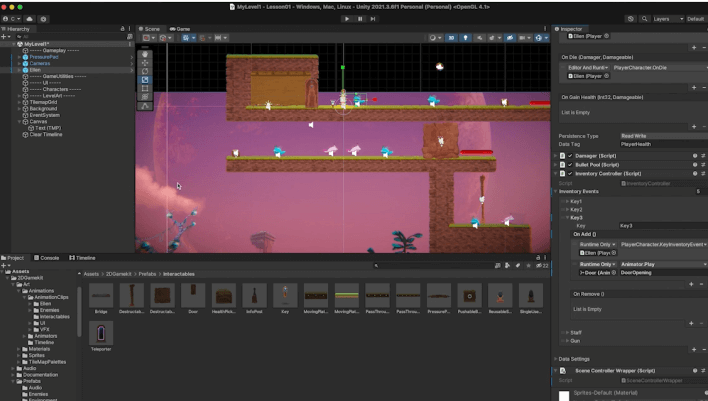708x401 pixels.
Task: Select PressurePad in Hierarchy
Action: click(x=44, y=57)
